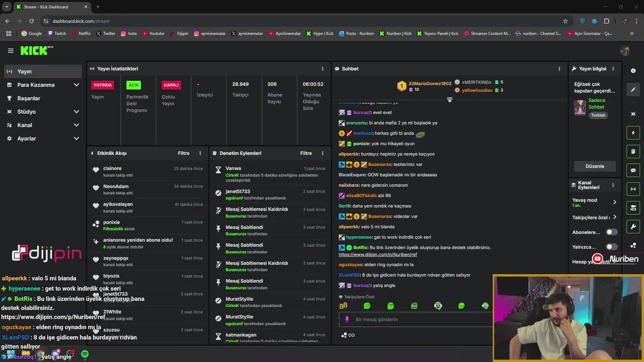Click the screen capture icon in right toolbar
Viewport: 644px width, 362px height.
tap(633, 114)
